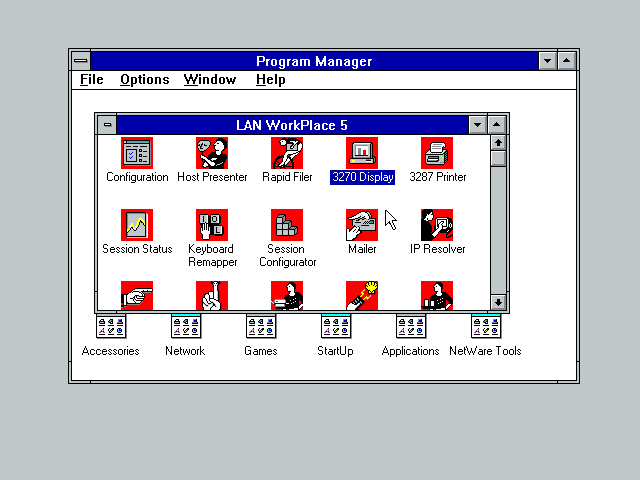Click the raised finger icon in bottom row

pyautogui.click(x=212, y=296)
